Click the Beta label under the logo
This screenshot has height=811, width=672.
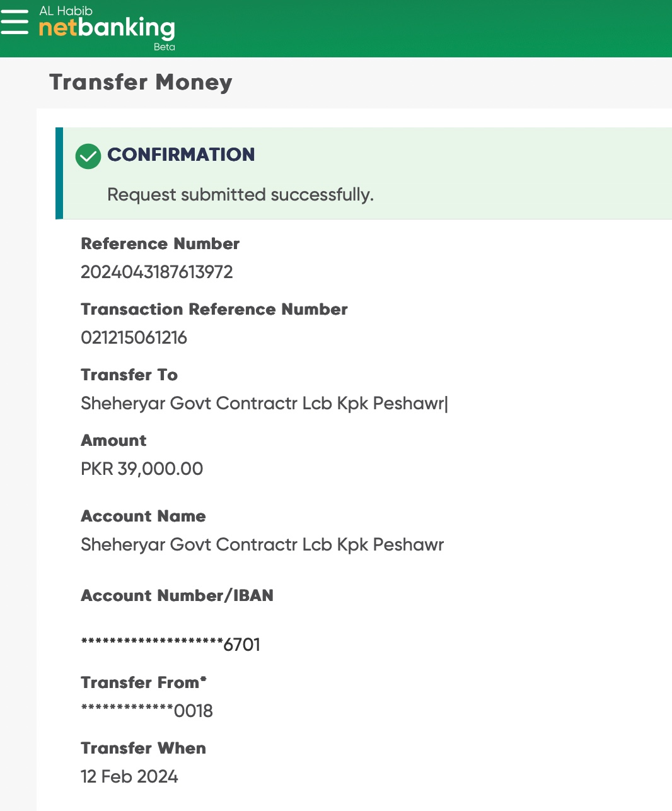164,47
